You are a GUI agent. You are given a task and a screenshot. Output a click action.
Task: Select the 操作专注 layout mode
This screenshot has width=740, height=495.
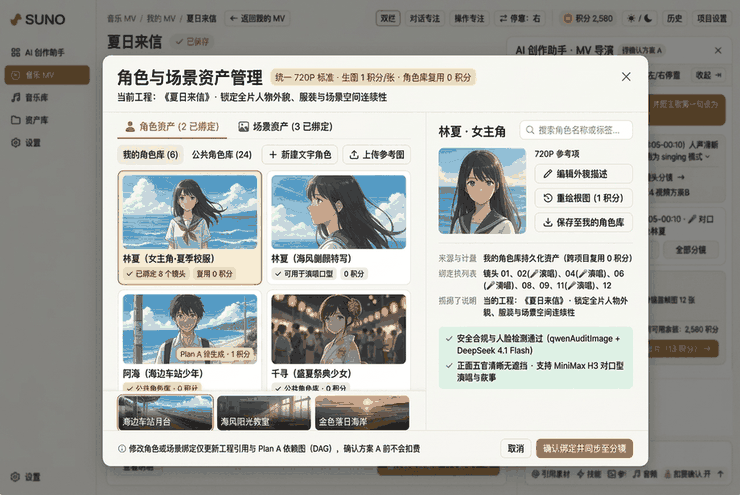[x=469, y=18]
